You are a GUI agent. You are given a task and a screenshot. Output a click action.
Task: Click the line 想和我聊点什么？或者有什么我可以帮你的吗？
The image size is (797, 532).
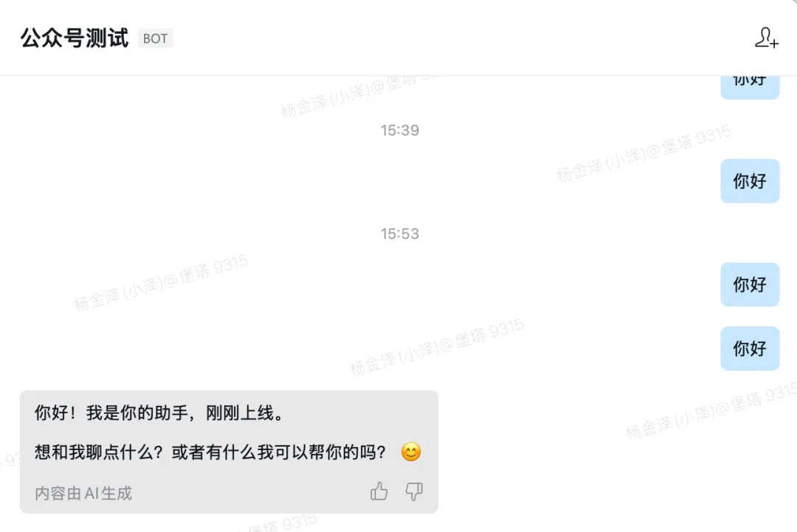(210, 452)
